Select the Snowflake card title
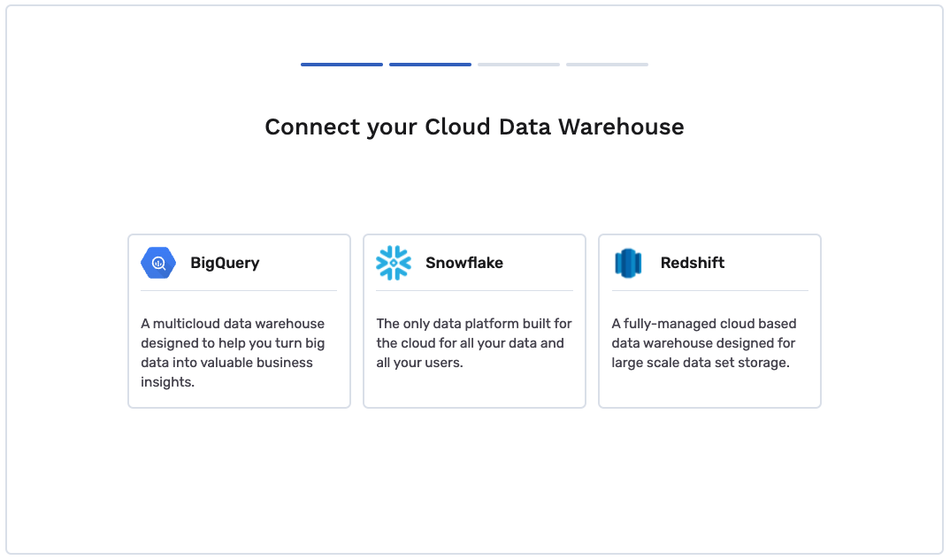The image size is (950, 560). point(464,263)
